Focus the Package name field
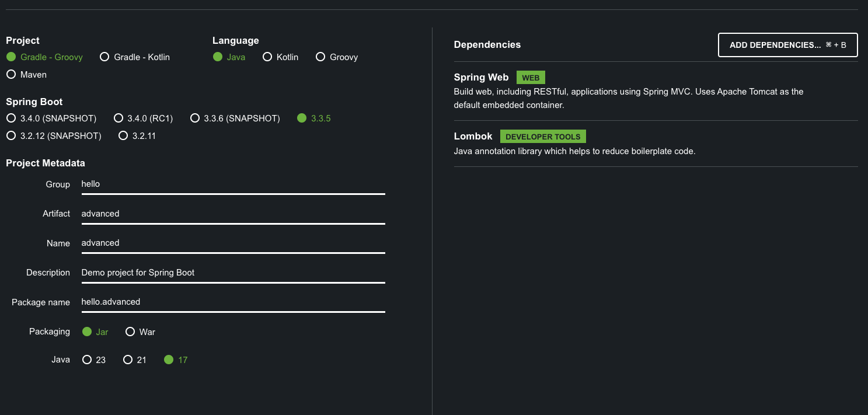The width and height of the screenshot is (868, 415). coord(233,302)
